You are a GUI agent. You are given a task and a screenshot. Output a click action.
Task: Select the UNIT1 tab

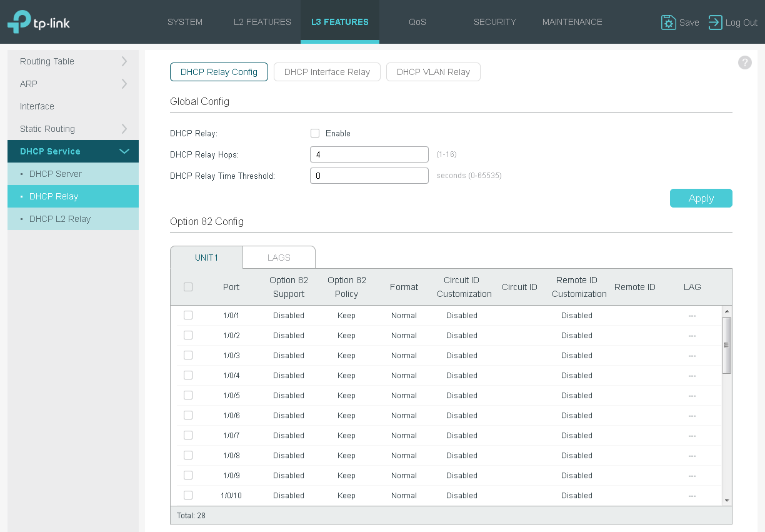206,258
